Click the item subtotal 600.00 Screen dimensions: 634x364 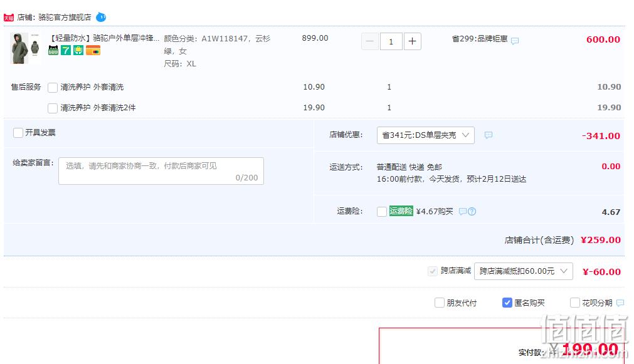603,39
